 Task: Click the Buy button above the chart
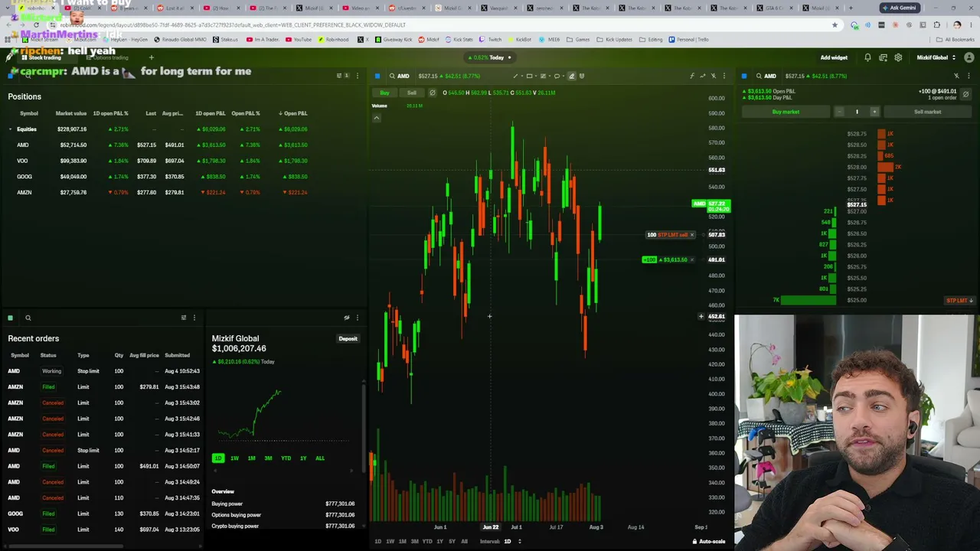[x=384, y=93]
